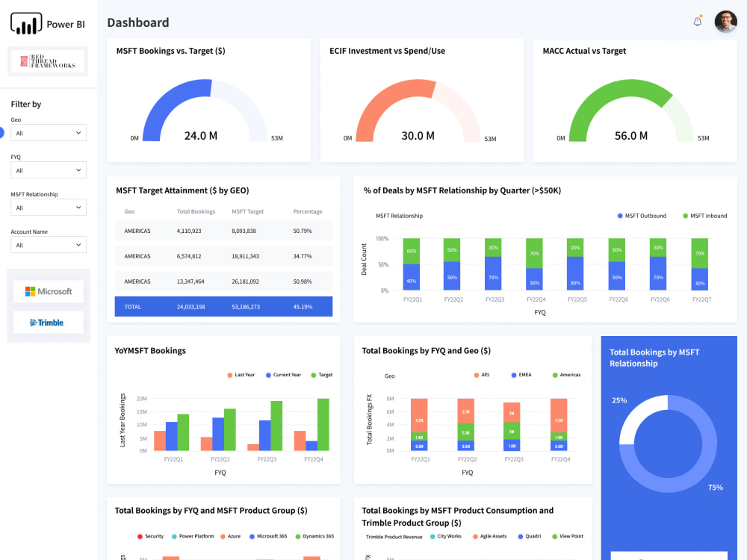Click the FY22Q1 stacked bar in Deals chart
Image resolution: width=747 pixels, height=560 pixels.
click(411, 264)
